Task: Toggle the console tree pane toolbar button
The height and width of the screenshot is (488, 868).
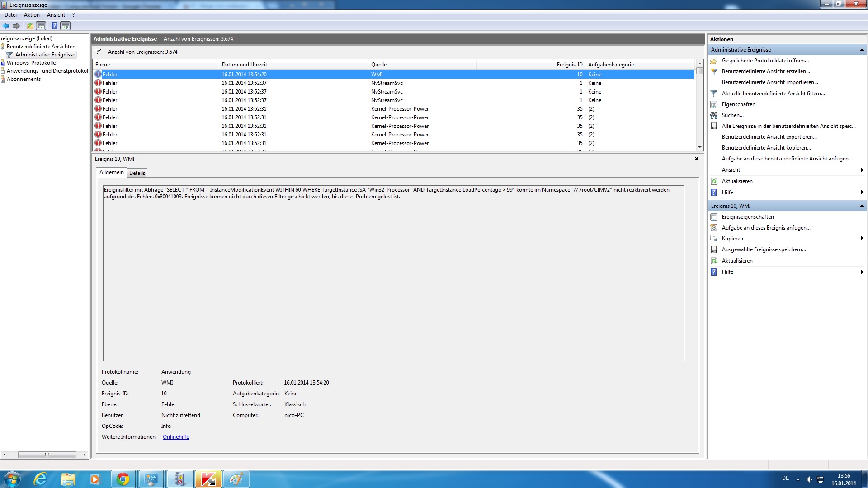Action: pyautogui.click(x=41, y=26)
